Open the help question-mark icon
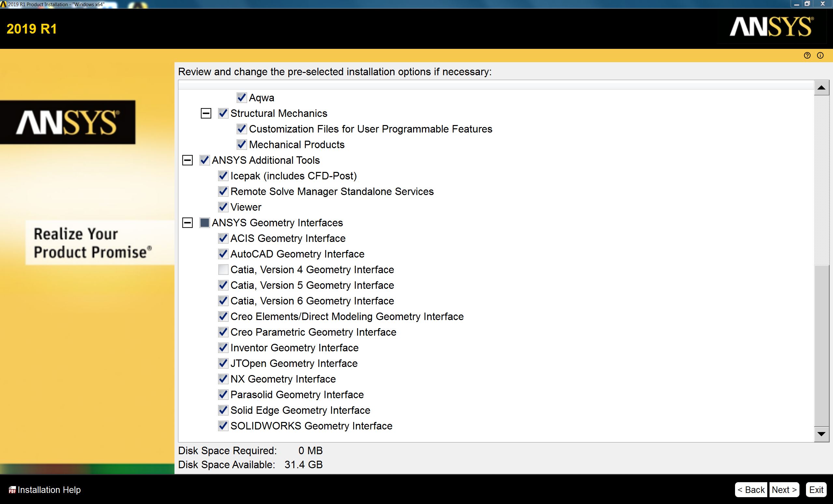 coord(807,55)
